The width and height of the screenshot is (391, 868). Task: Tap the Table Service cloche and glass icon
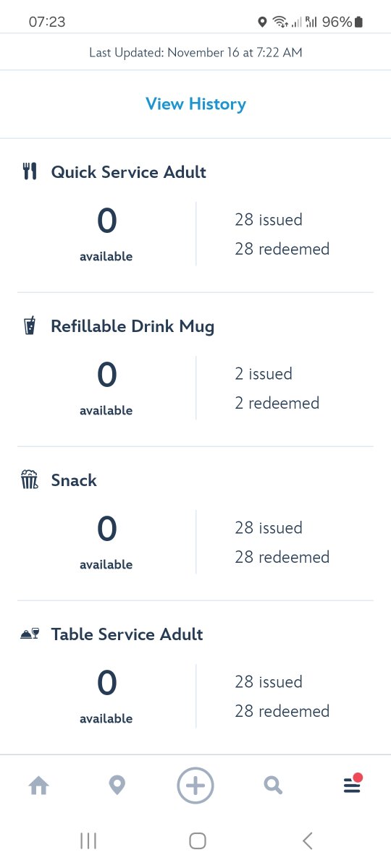30,634
